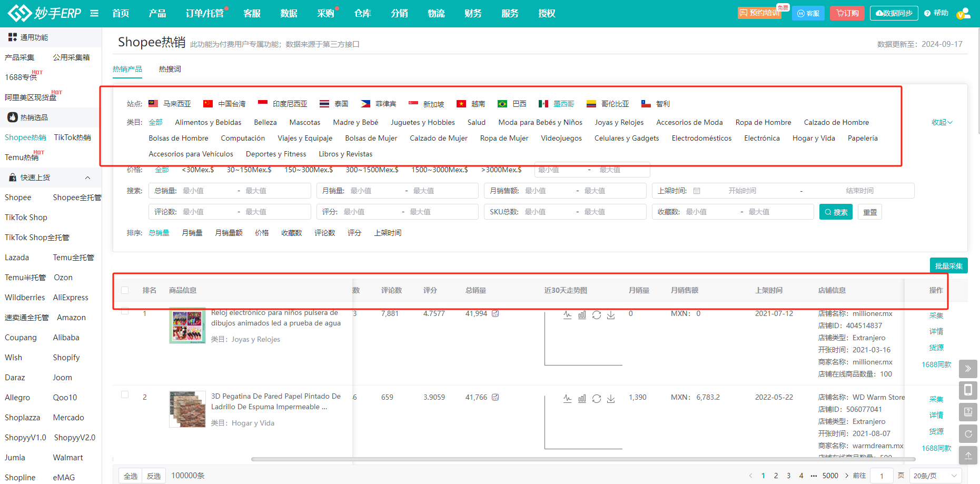980x484 pixels.
Task: Click the bar chart icon in row 2
Action: tap(582, 399)
